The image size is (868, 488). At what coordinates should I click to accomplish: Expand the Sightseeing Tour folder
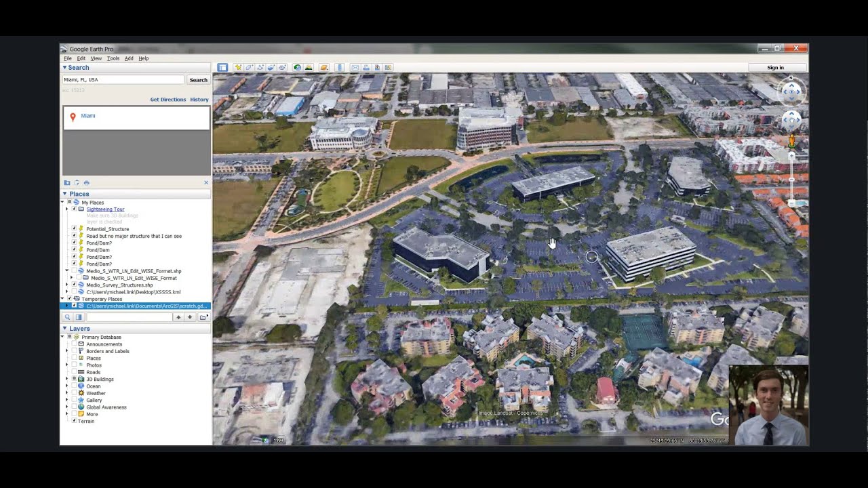(x=66, y=209)
